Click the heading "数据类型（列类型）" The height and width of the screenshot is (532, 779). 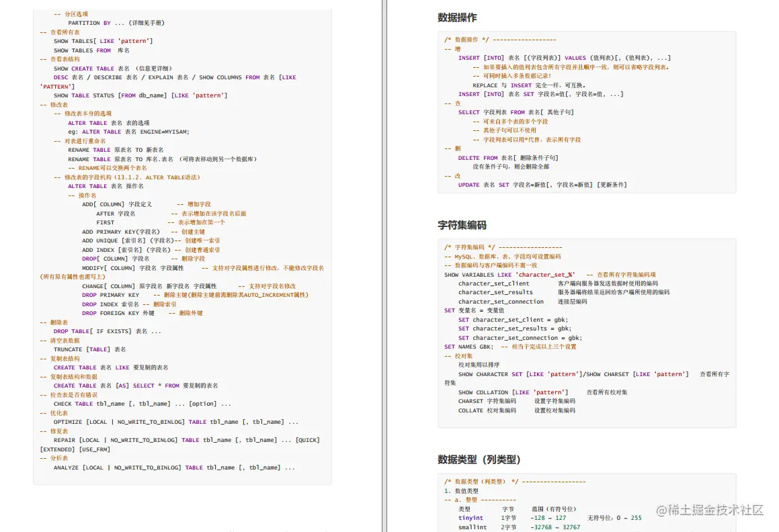pyautogui.click(x=479, y=459)
